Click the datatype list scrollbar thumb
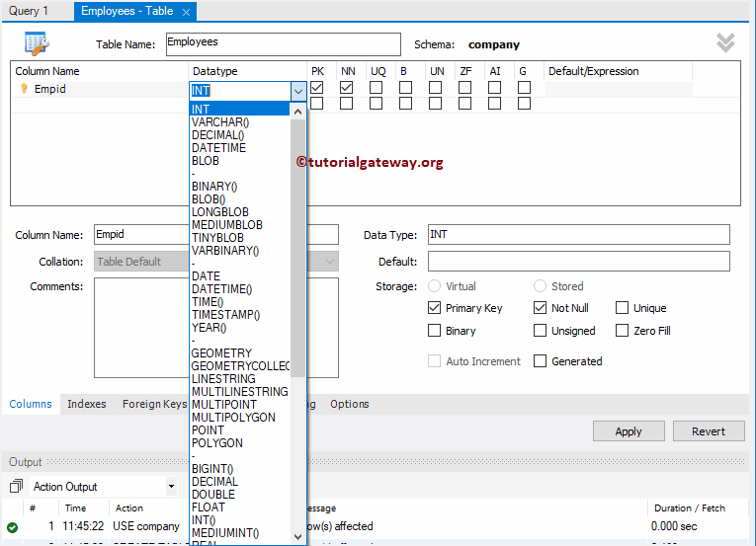The width and height of the screenshot is (756, 546). [298, 248]
